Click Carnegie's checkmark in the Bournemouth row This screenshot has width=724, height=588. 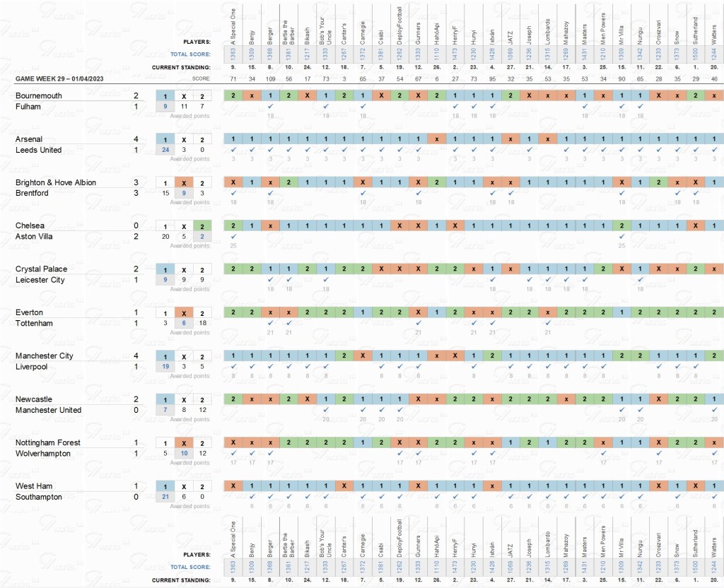[362, 105]
